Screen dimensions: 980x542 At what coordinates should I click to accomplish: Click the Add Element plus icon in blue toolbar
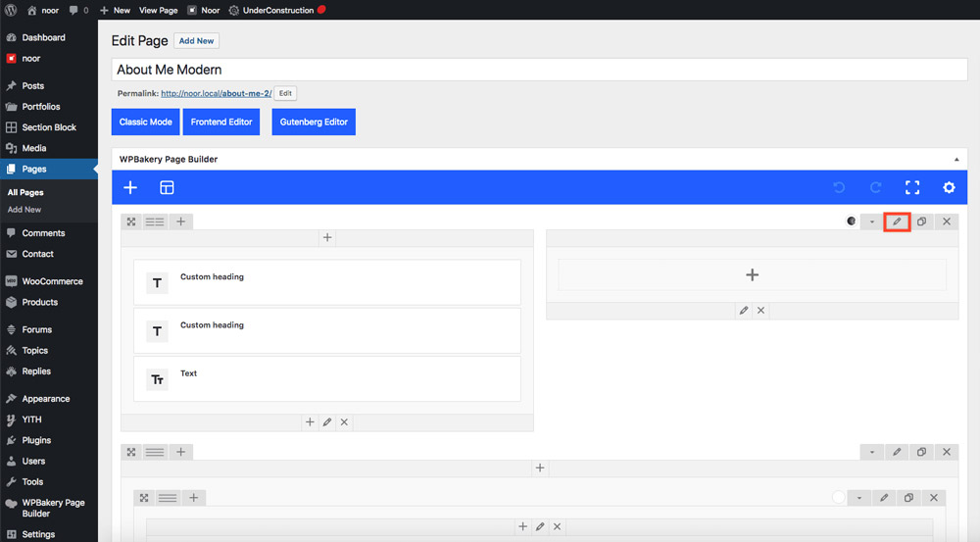[130, 187]
